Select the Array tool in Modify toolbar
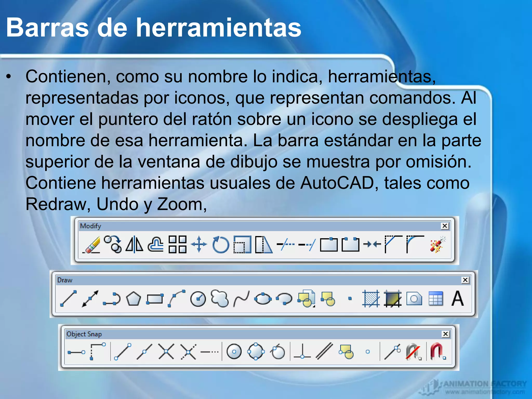 coord(177,244)
